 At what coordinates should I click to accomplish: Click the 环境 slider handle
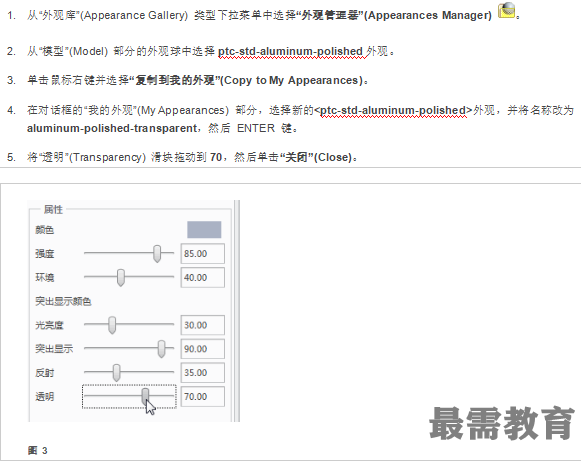point(120,277)
